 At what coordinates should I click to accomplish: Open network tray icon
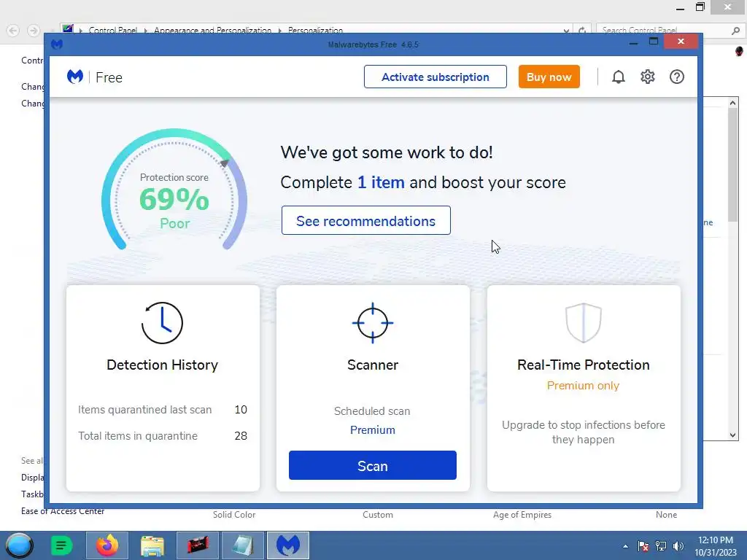(661, 546)
